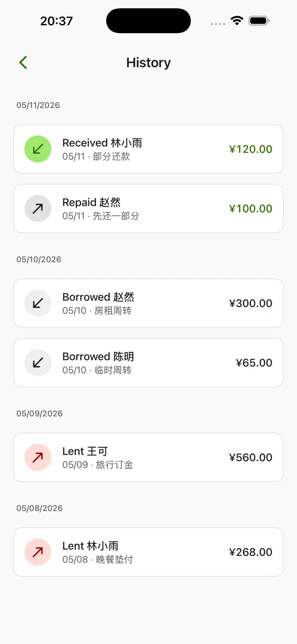Select the ¥65.00 borrowed amount

pyautogui.click(x=254, y=363)
